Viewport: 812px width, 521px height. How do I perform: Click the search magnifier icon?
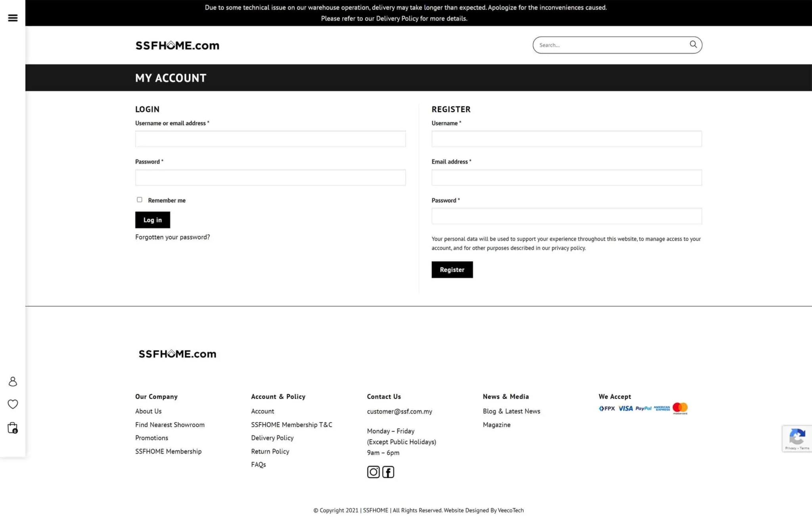coord(693,44)
